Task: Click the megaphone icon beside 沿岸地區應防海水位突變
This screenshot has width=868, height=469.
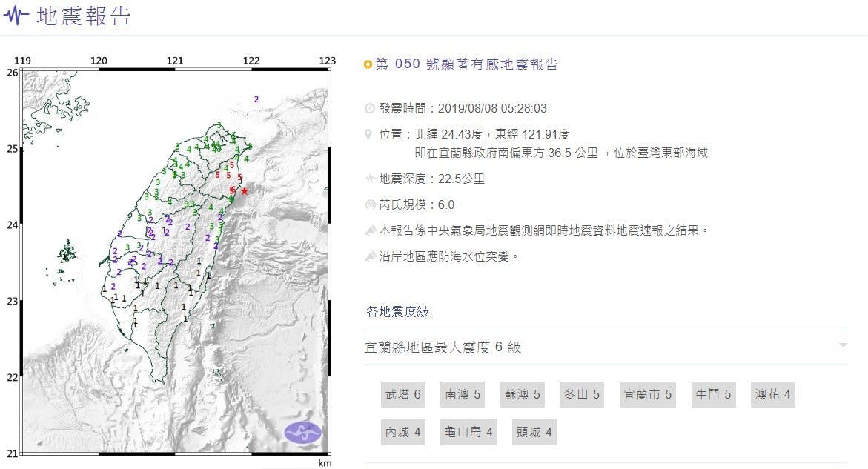Action: [370, 256]
